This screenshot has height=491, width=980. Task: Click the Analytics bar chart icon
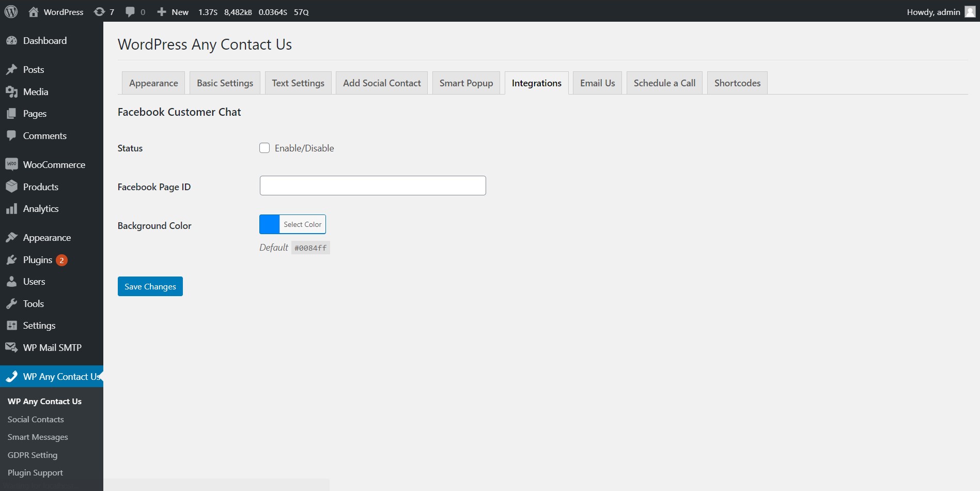point(11,209)
